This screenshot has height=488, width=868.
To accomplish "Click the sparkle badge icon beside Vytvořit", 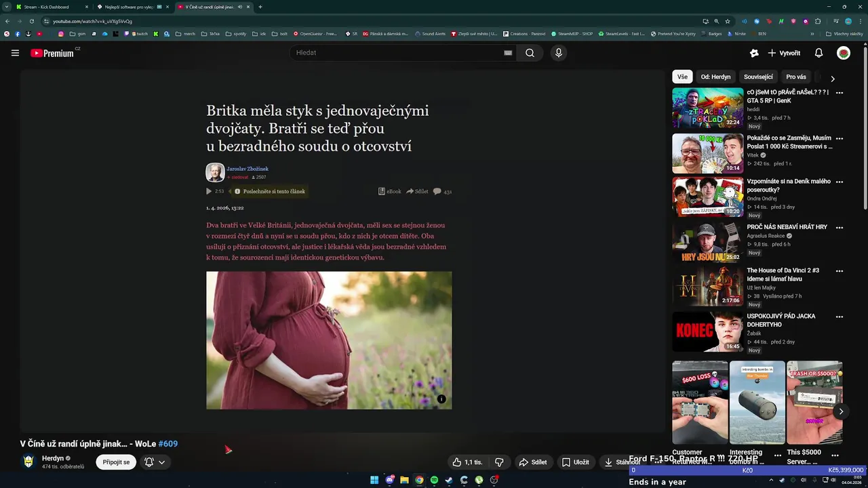I will [x=754, y=53].
